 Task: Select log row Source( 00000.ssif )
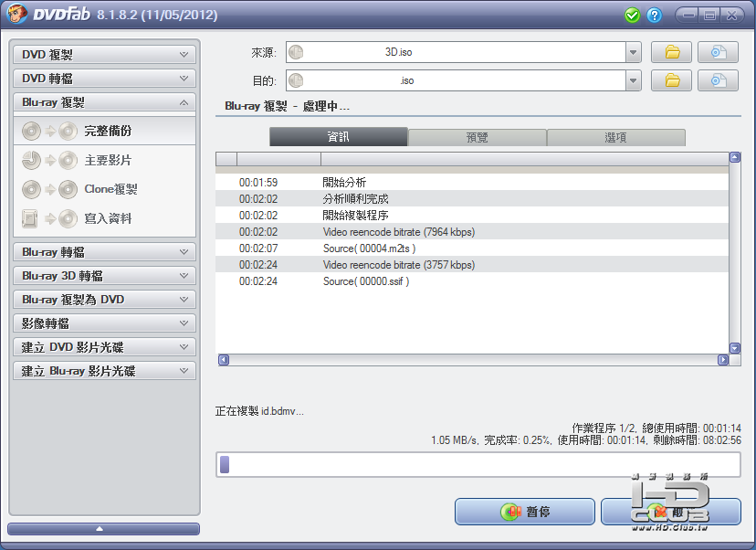point(472,281)
